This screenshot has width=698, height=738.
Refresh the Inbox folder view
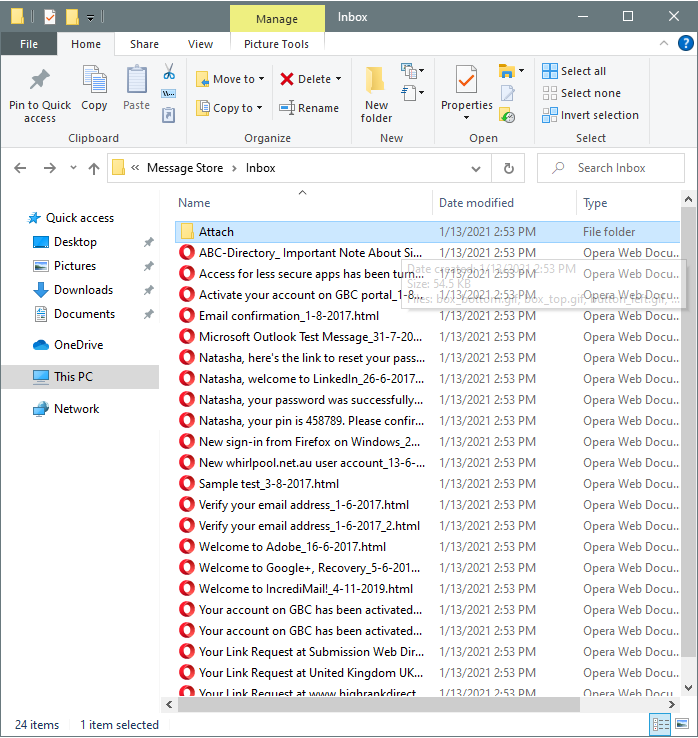pyautogui.click(x=508, y=168)
